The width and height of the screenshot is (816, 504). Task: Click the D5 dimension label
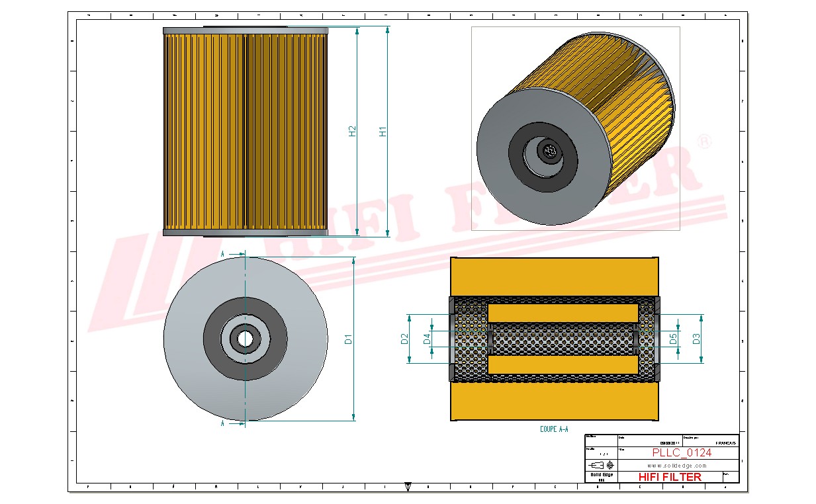point(673,339)
